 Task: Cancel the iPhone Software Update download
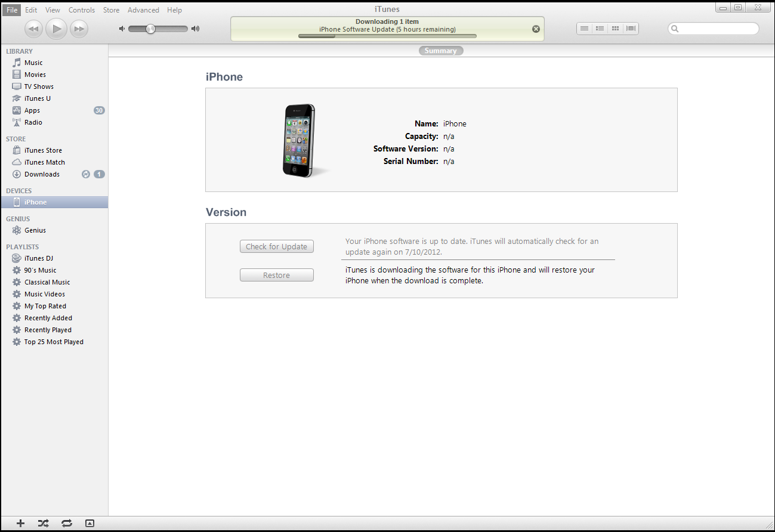click(536, 29)
